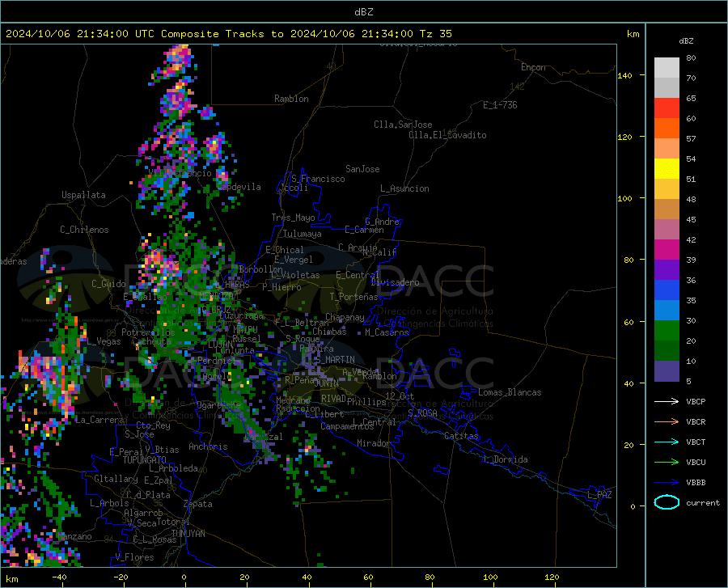Click the 'VBCP' legend label
This screenshot has width=728, height=588.
coord(696,401)
